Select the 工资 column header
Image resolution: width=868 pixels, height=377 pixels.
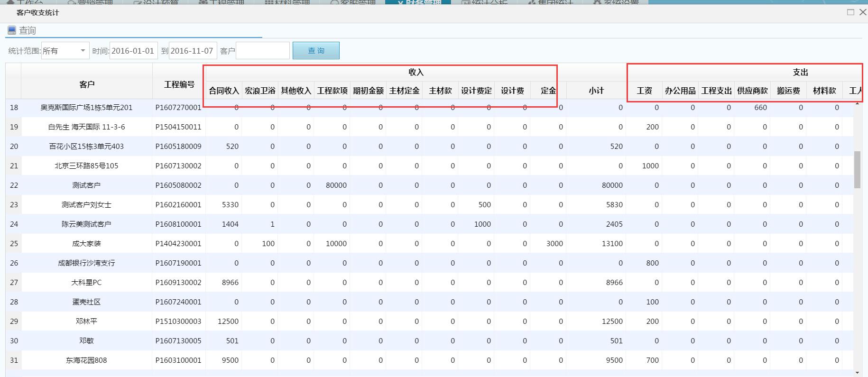pos(644,91)
